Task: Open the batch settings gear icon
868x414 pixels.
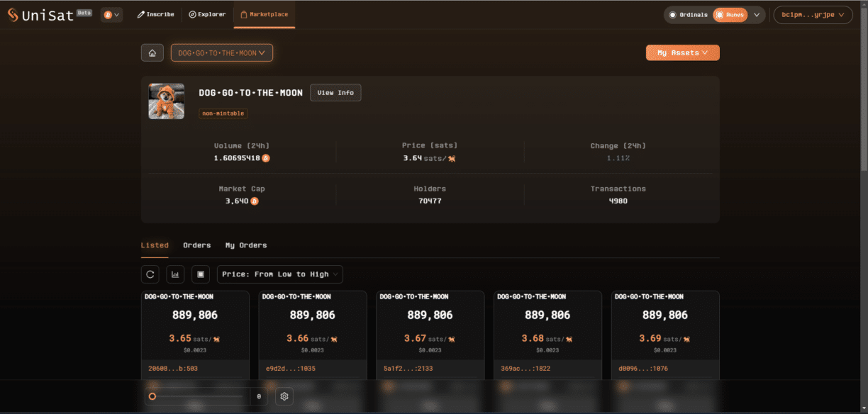Action: coord(284,396)
